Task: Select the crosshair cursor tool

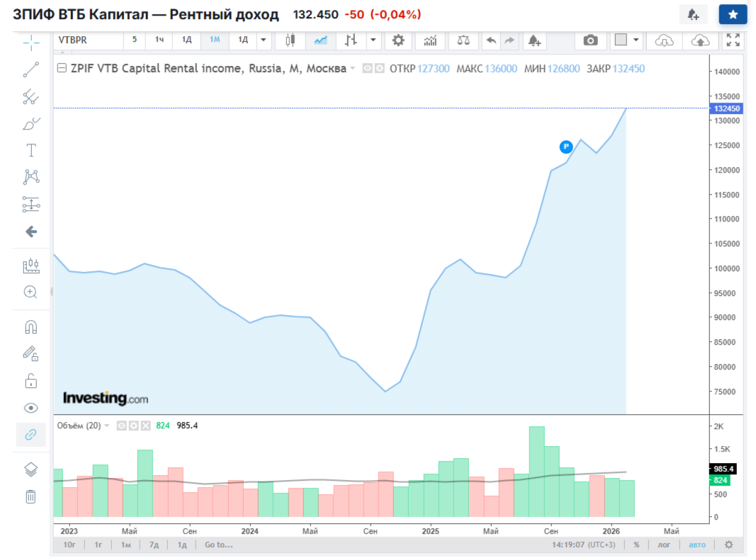Action: click(x=31, y=43)
